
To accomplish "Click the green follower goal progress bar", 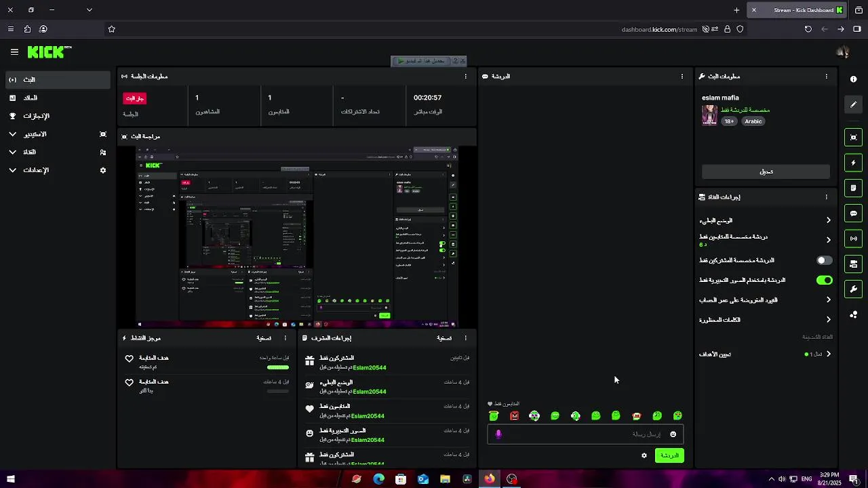I will (278, 367).
